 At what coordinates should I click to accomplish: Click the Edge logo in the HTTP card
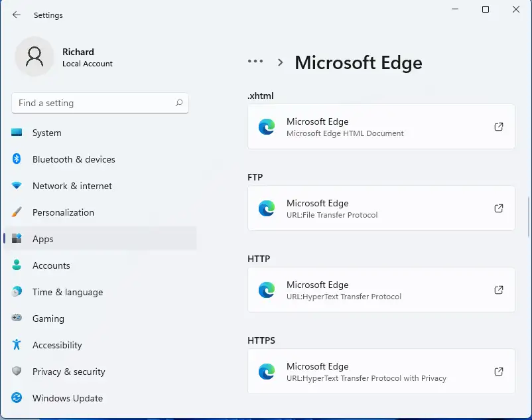(267, 290)
